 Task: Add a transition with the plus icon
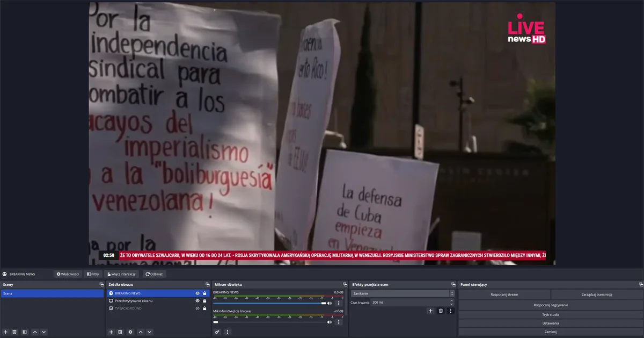[x=430, y=311]
